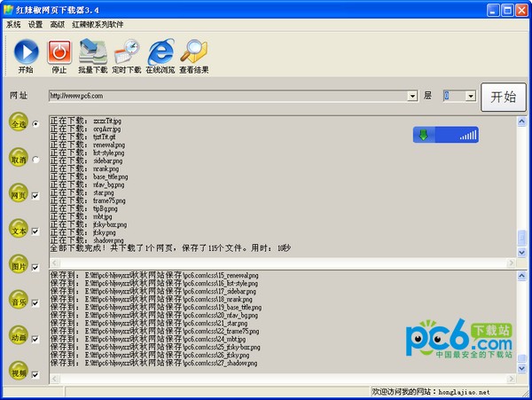Expand the 网址 URL dropdown arrow
532x400 pixels.
pyautogui.click(x=412, y=96)
